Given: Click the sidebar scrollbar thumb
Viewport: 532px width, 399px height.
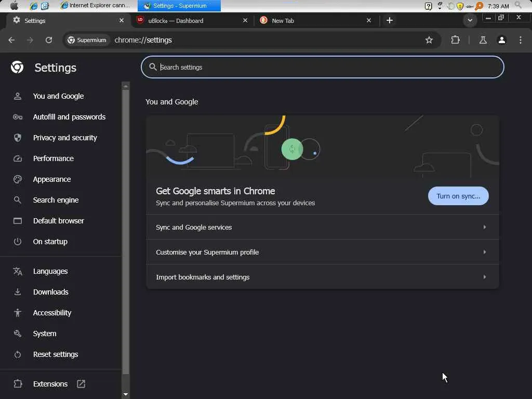Looking at the screenshot, I should pos(126,232).
